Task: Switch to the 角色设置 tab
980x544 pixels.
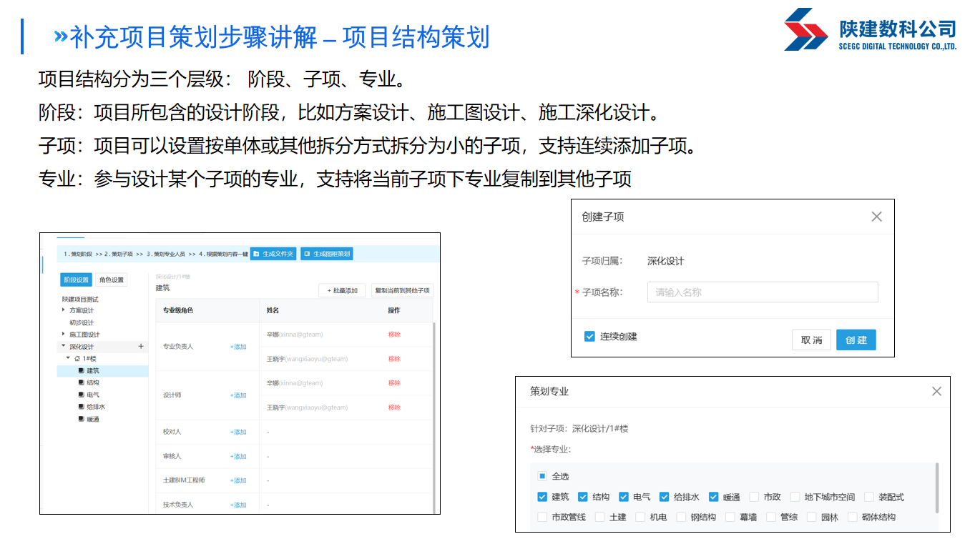Action: pyautogui.click(x=111, y=280)
